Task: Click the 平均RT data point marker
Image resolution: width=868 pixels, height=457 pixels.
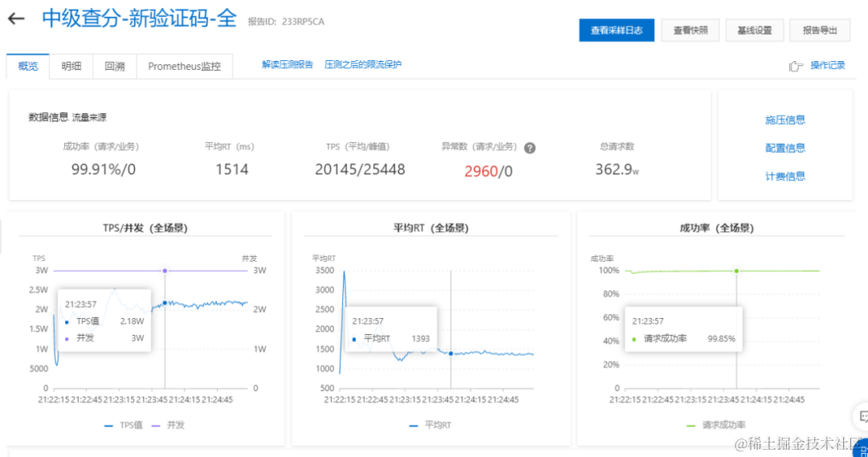Action: click(451, 353)
